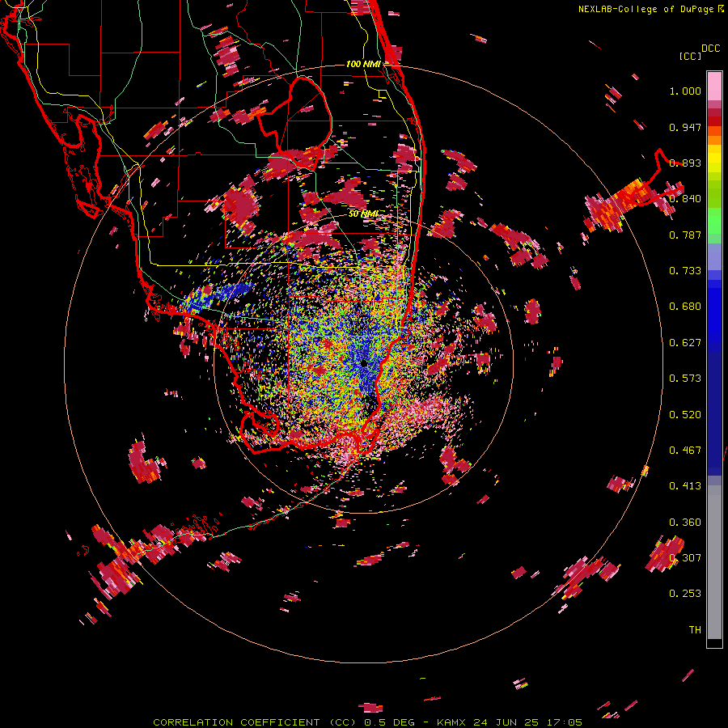Pick the orange color bar segment near 0.947
The image size is (728, 728).
point(714,131)
